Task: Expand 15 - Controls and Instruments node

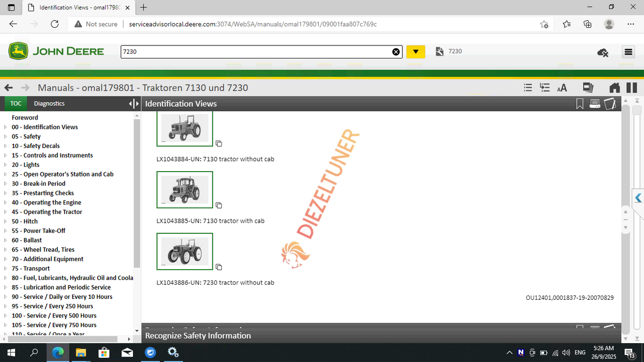Action: click(5, 156)
